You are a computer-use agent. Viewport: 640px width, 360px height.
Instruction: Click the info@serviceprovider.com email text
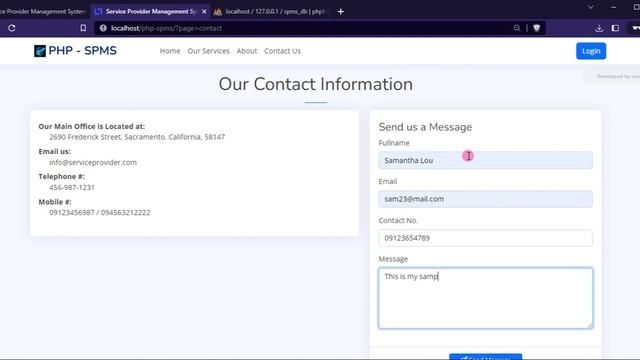[x=93, y=162]
